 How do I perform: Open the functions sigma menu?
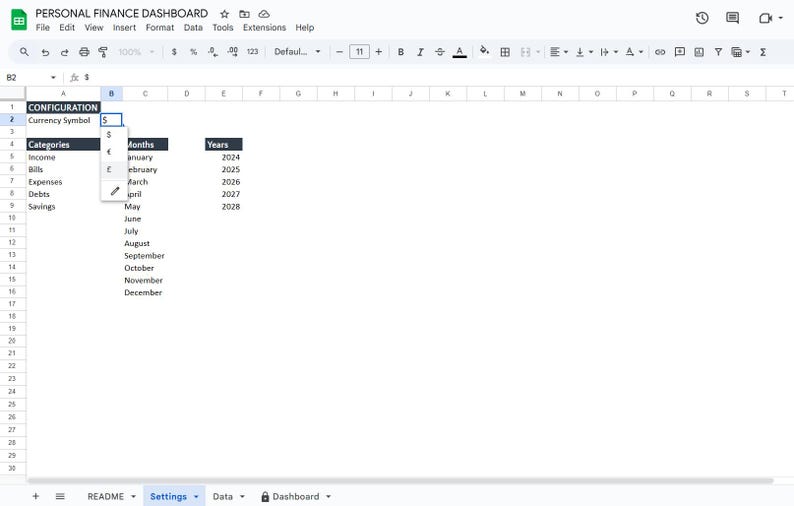coord(763,52)
